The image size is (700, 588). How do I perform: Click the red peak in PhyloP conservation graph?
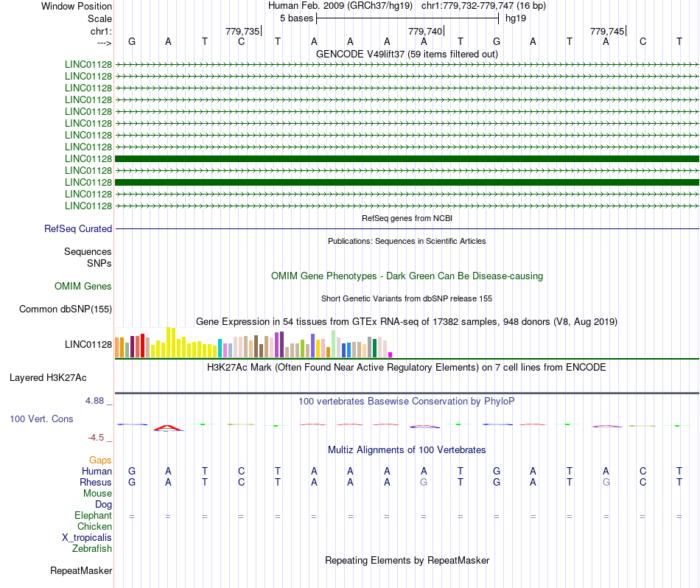tap(168, 427)
